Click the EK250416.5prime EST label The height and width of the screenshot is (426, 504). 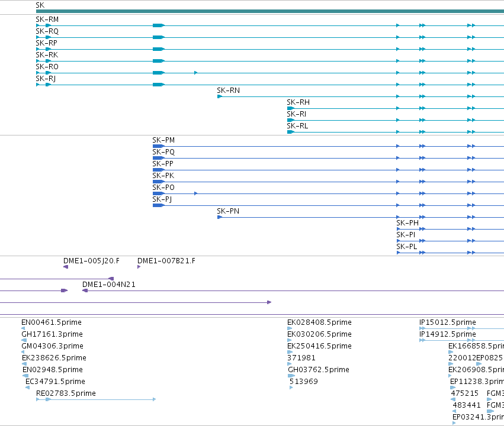[x=319, y=346]
